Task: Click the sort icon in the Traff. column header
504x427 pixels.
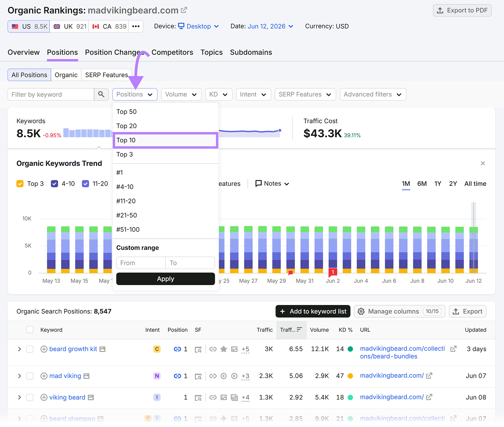Action: pyautogui.click(x=299, y=329)
